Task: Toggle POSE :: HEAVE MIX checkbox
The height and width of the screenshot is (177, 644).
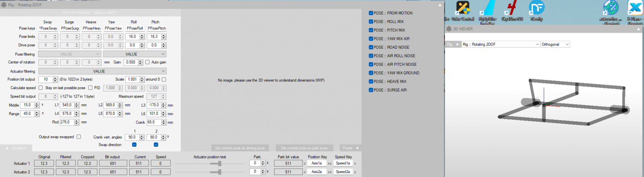Action: [x=371, y=81]
